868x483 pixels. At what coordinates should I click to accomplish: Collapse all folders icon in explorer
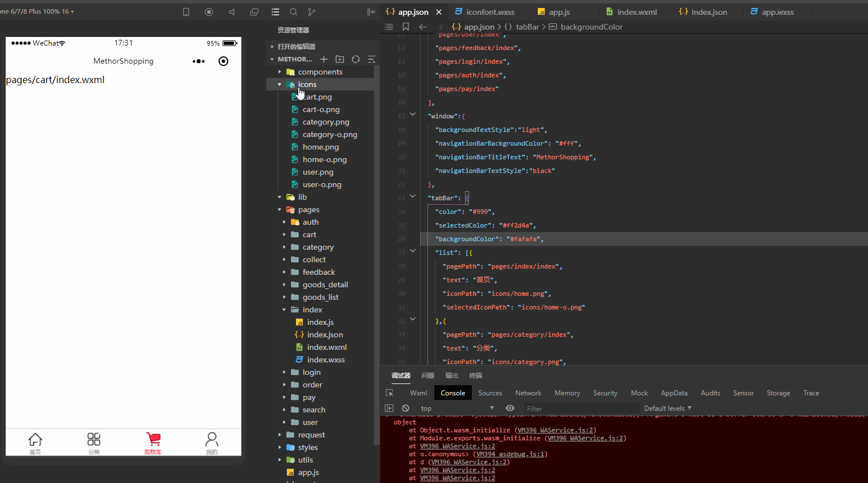372,59
